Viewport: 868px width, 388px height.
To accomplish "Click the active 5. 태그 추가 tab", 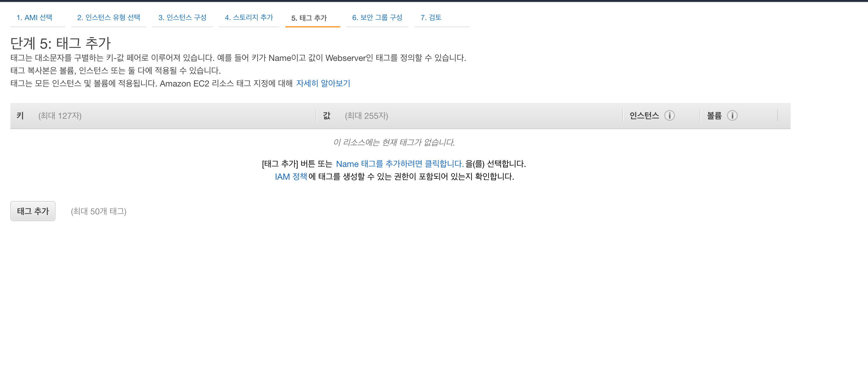I will pos(309,18).
